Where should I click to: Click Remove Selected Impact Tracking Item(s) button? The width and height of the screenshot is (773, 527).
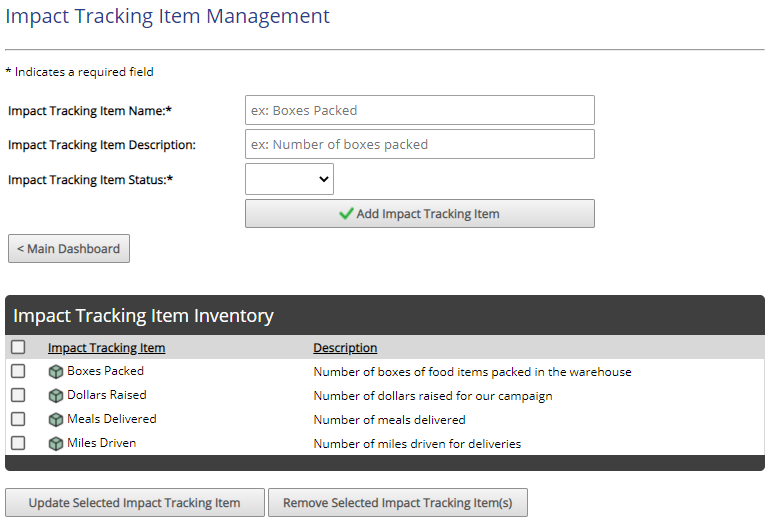398,502
